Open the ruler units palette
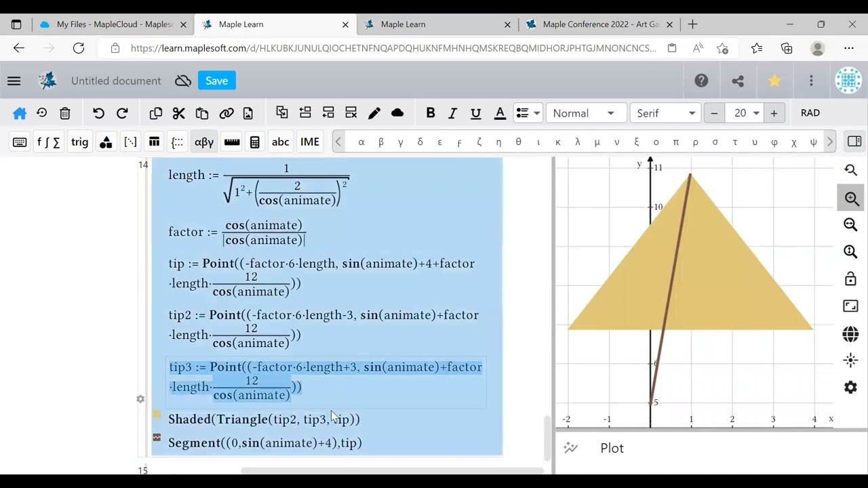This screenshot has width=868, height=488. pos(232,142)
